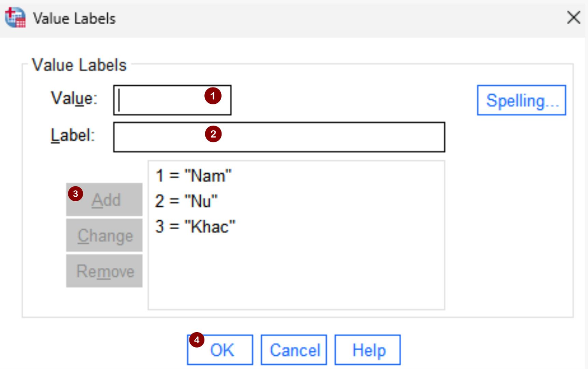The height and width of the screenshot is (369, 588).
Task: Select the 3 = "Khac" list entry
Action: [x=195, y=227]
